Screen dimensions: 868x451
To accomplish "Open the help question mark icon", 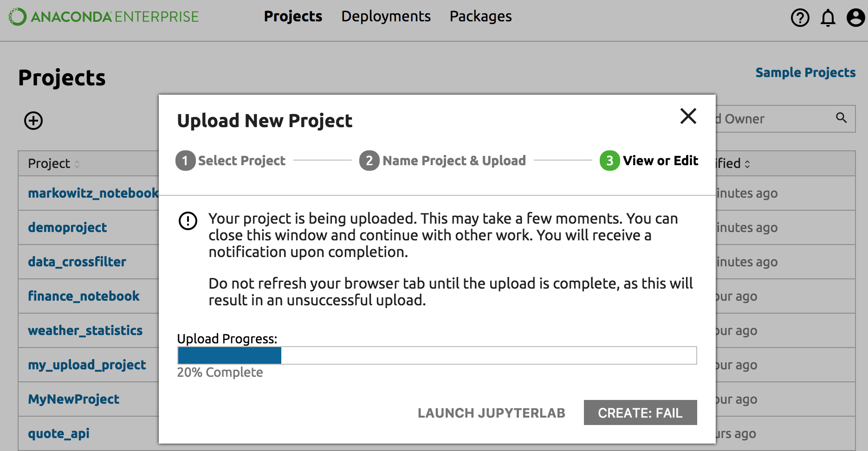I will coord(800,18).
